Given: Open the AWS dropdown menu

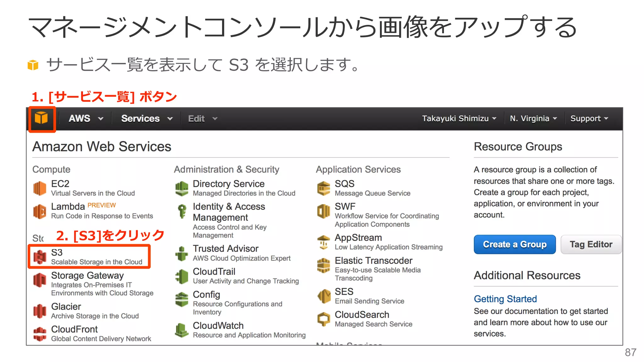Looking at the screenshot, I should 86,118.
